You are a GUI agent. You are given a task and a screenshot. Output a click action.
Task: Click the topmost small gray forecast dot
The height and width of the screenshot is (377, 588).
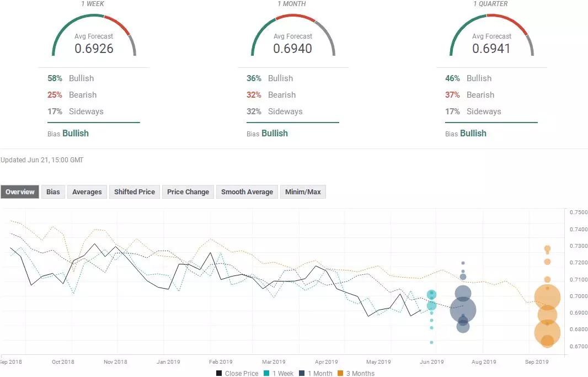463,263
